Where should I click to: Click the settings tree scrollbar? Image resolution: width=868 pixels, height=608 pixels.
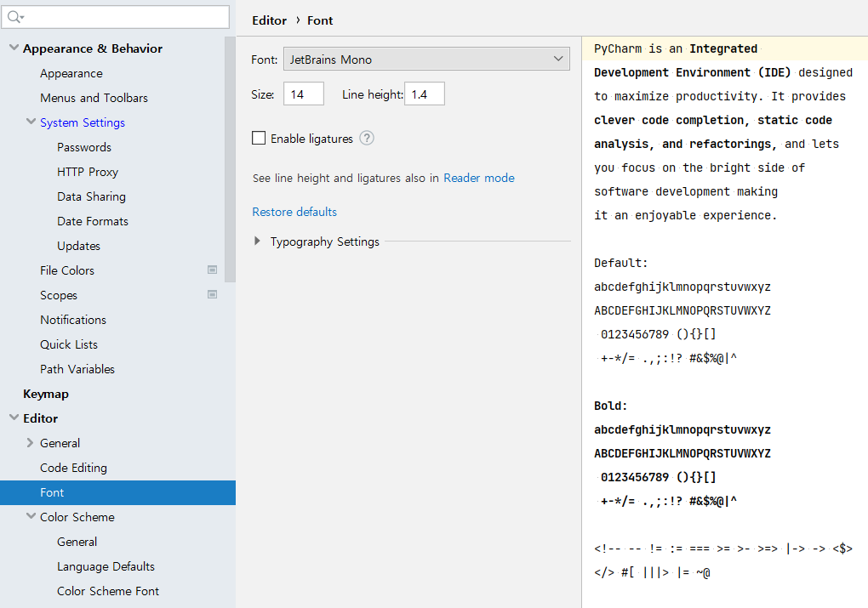[x=230, y=159]
